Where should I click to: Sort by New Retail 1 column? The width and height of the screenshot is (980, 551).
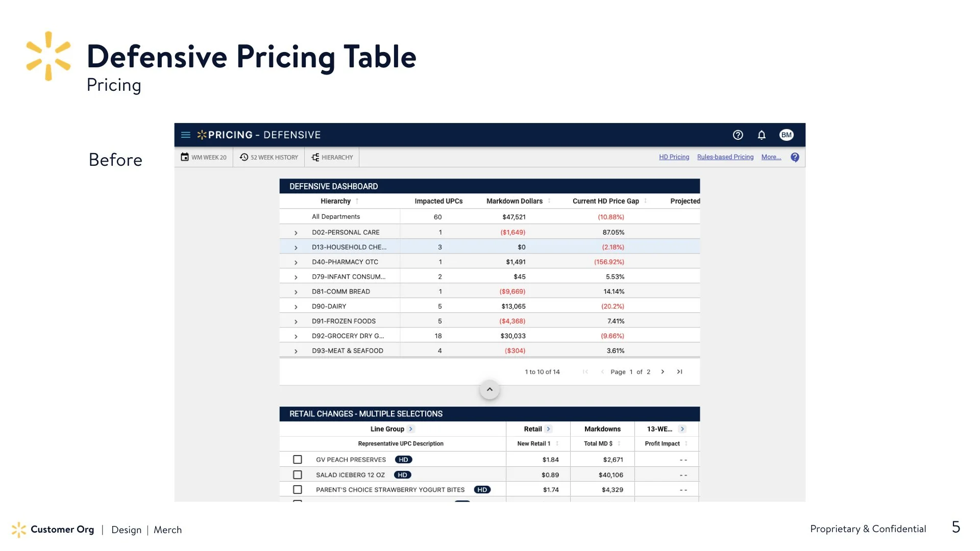557,444
